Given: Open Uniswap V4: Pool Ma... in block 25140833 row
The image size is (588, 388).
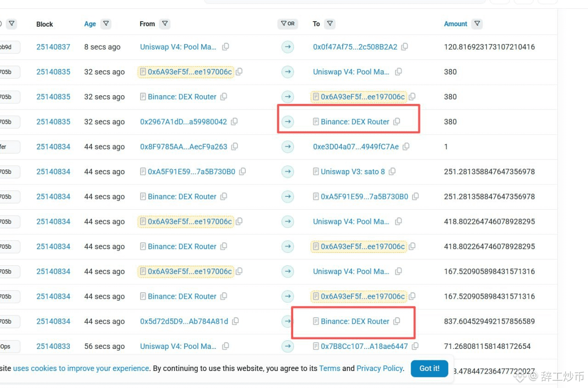Looking at the screenshot, I should [178, 346].
